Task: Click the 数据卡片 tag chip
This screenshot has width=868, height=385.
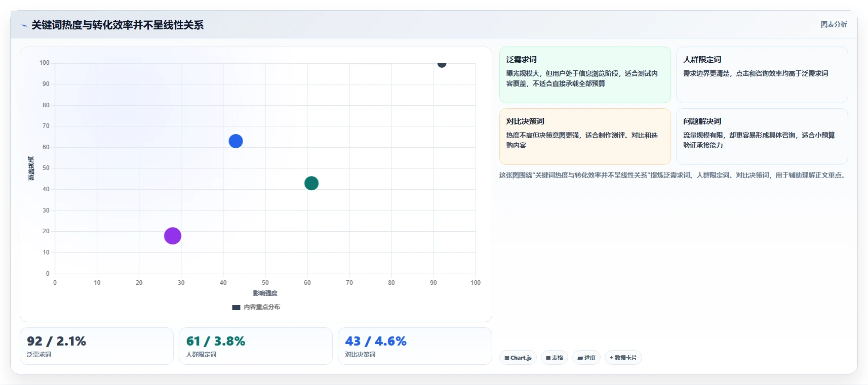Action: coord(623,358)
